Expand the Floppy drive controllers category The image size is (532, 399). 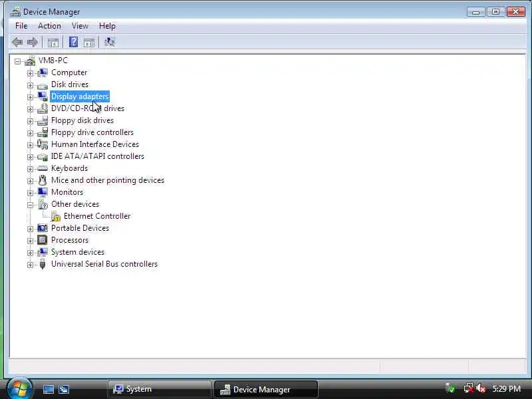[30, 134]
